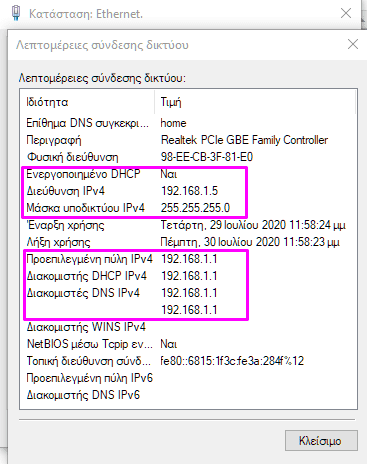Select the Διακομιστές DNS IPv4 row

pos(188,293)
